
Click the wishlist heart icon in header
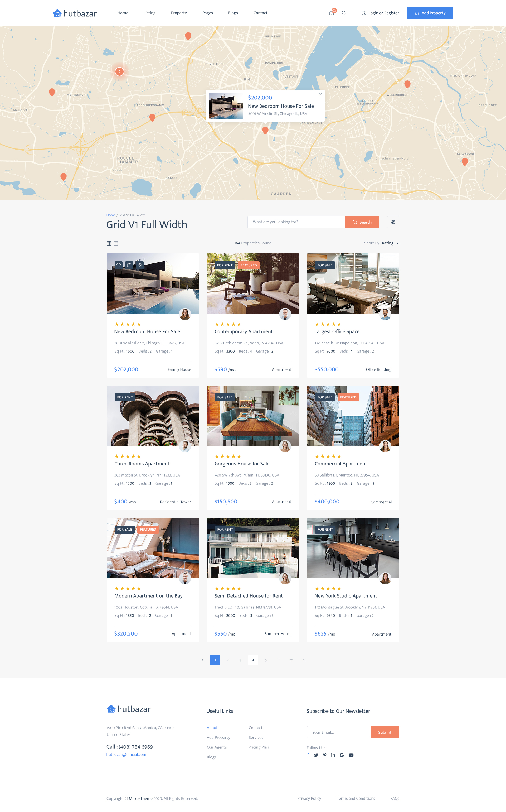[x=343, y=13]
